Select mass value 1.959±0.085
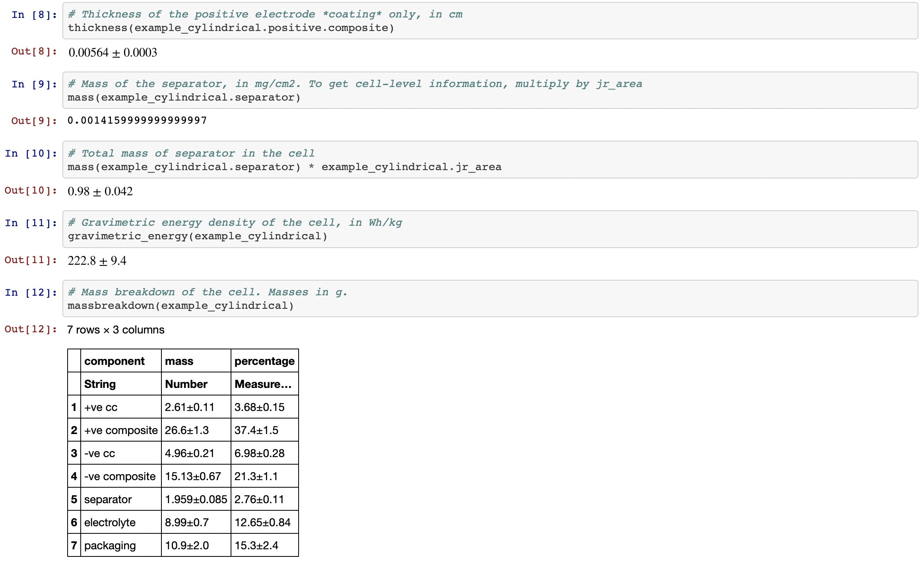 196,499
